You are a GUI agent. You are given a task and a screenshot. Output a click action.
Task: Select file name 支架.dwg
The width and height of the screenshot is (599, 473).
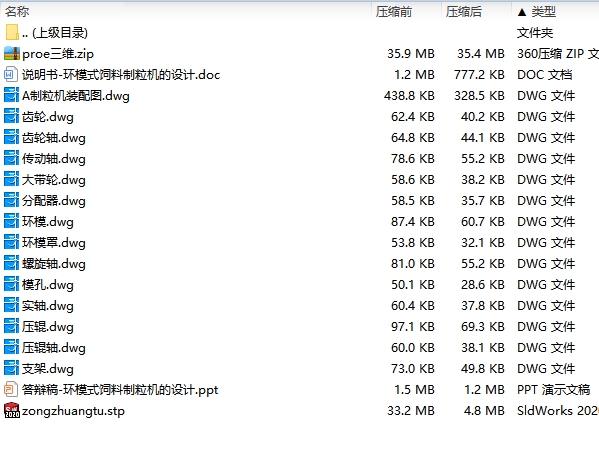click(x=48, y=369)
